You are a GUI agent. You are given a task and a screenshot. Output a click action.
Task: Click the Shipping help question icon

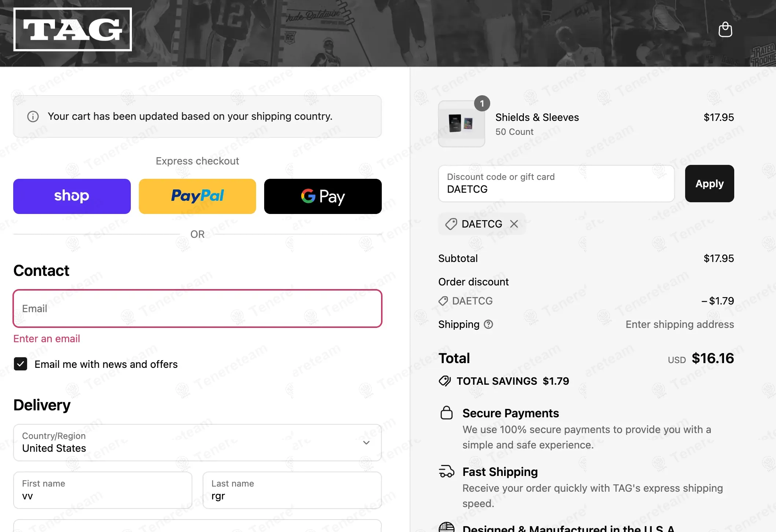click(x=488, y=324)
